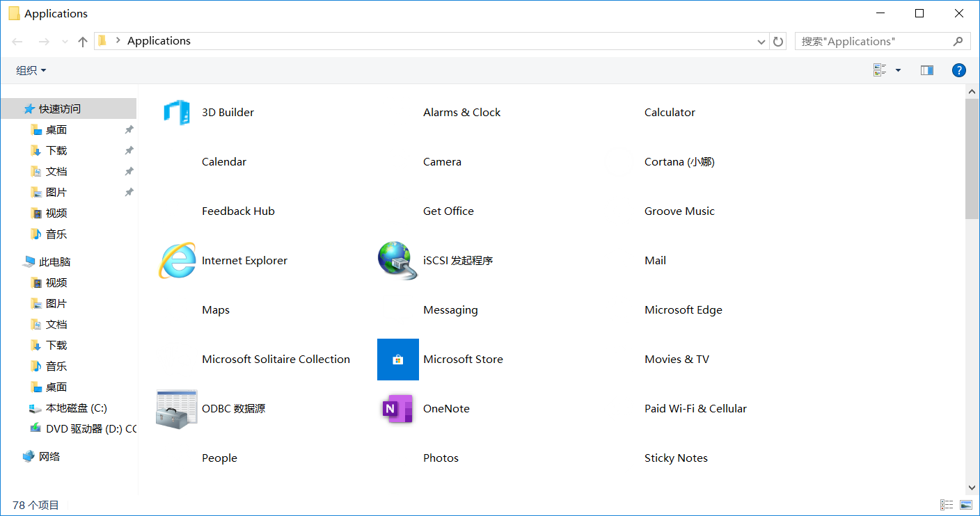Select Cortana (小娜) item
980x516 pixels.
679,162
